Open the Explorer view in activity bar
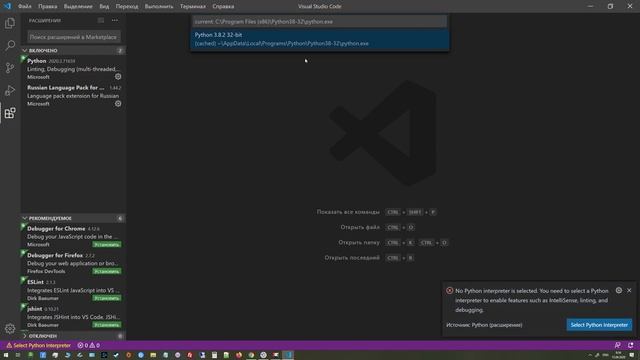 (x=10, y=23)
